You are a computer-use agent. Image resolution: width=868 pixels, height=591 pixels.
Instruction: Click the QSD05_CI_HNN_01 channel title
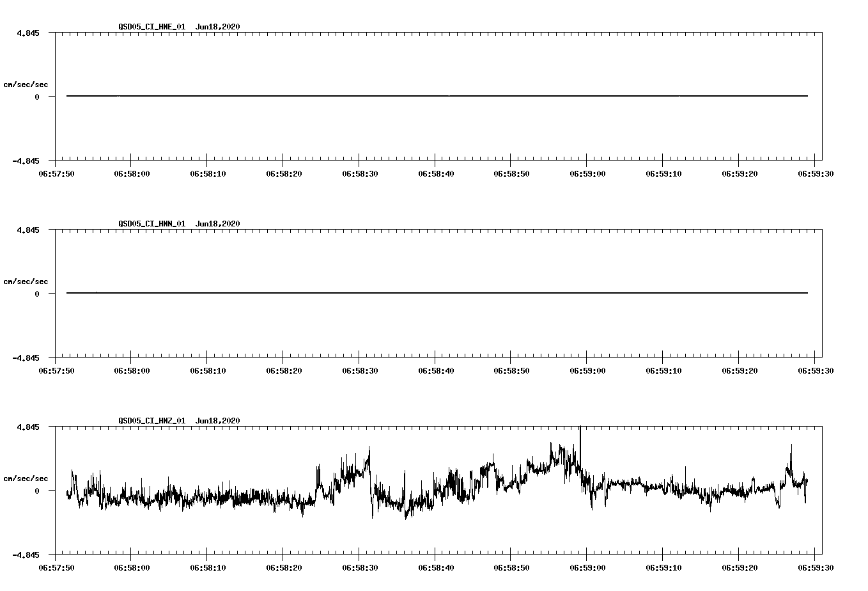(152, 224)
